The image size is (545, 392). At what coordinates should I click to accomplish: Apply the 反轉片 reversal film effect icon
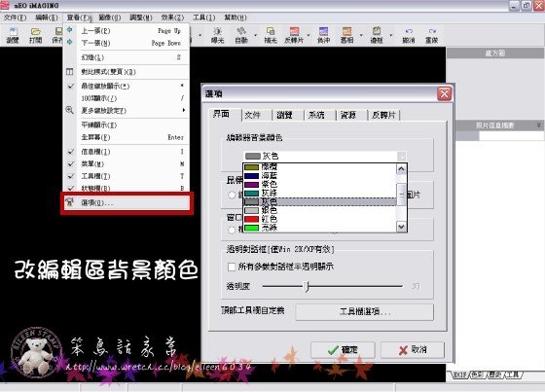[294, 35]
